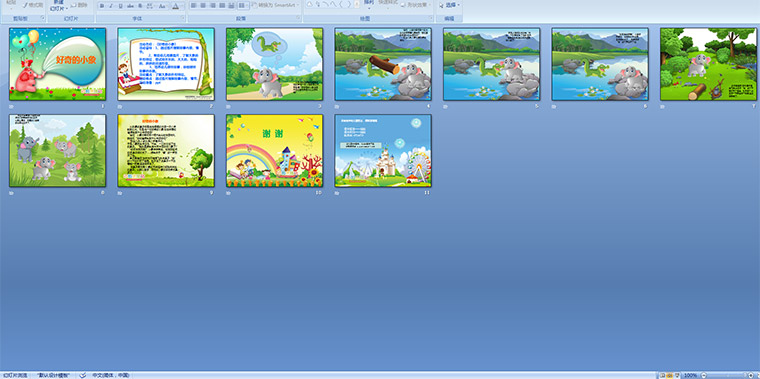This screenshot has height=379, width=760.
Task: Click the Bold formatting icon
Action: coord(102,6)
